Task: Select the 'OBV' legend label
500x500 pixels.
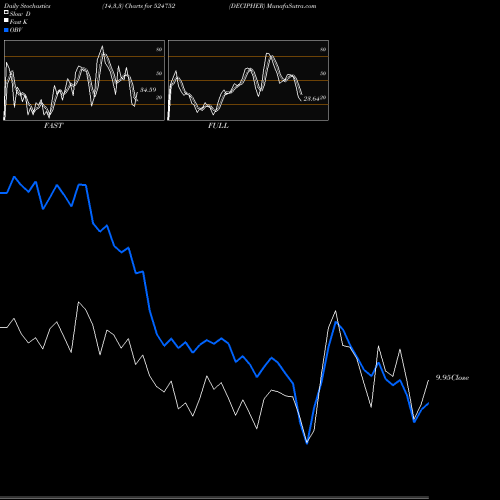Action: point(16,30)
